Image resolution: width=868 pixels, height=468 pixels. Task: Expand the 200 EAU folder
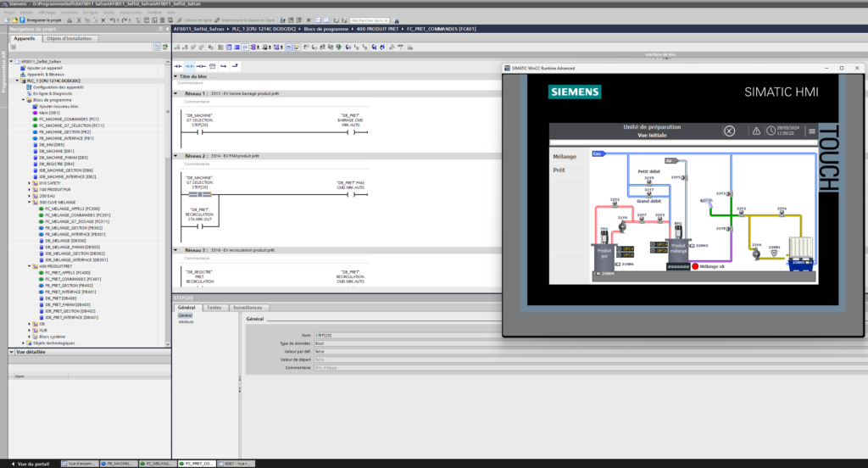tap(30, 196)
